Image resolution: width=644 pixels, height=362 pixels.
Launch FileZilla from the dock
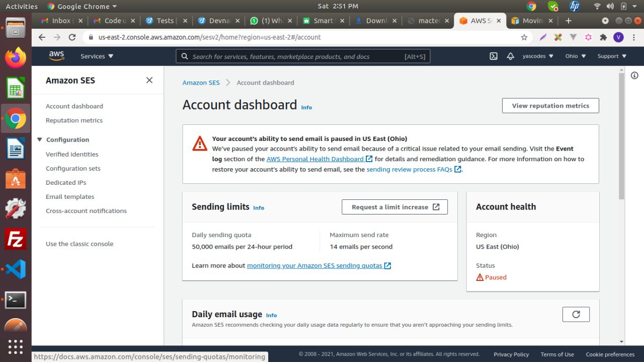16,239
